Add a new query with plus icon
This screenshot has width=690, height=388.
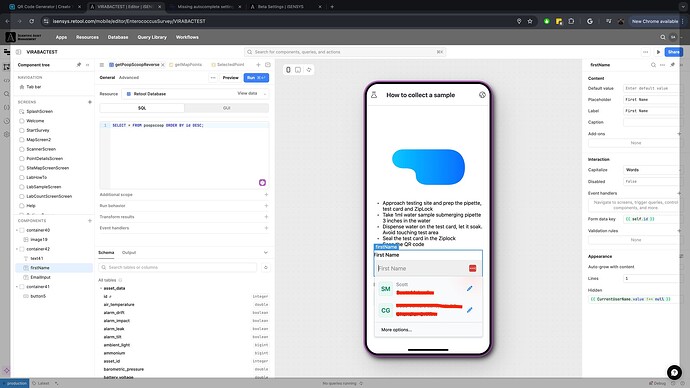click(x=258, y=65)
